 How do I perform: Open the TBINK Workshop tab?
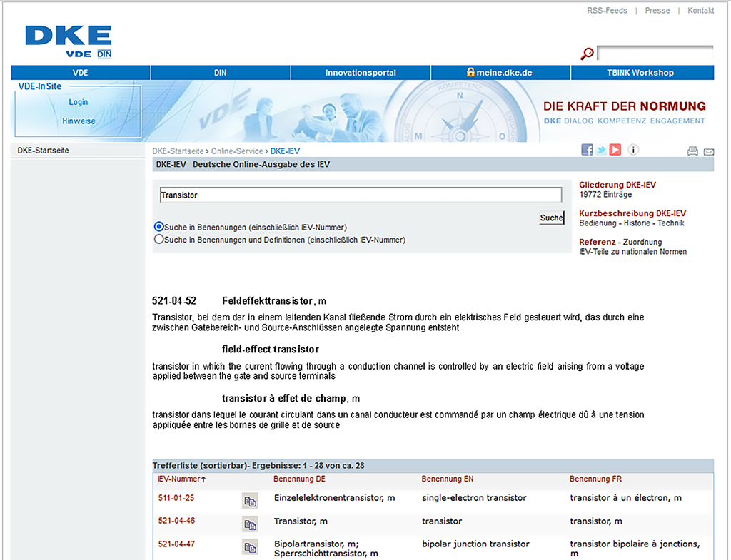click(642, 73)
